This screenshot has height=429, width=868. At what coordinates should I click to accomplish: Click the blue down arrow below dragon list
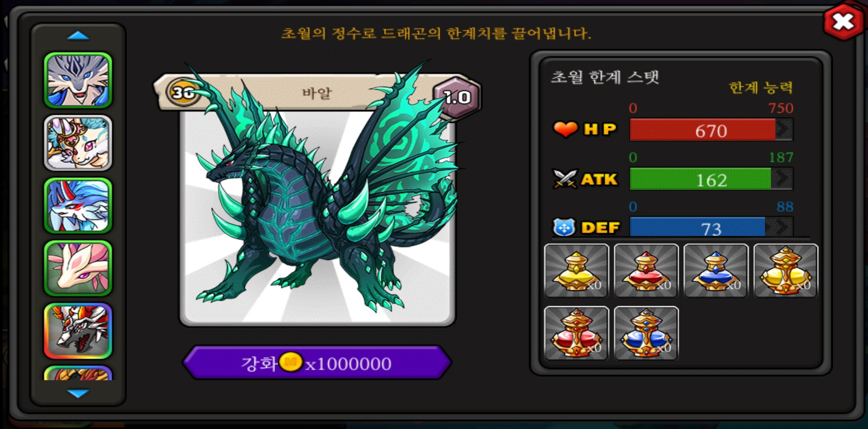coord(78,393)
